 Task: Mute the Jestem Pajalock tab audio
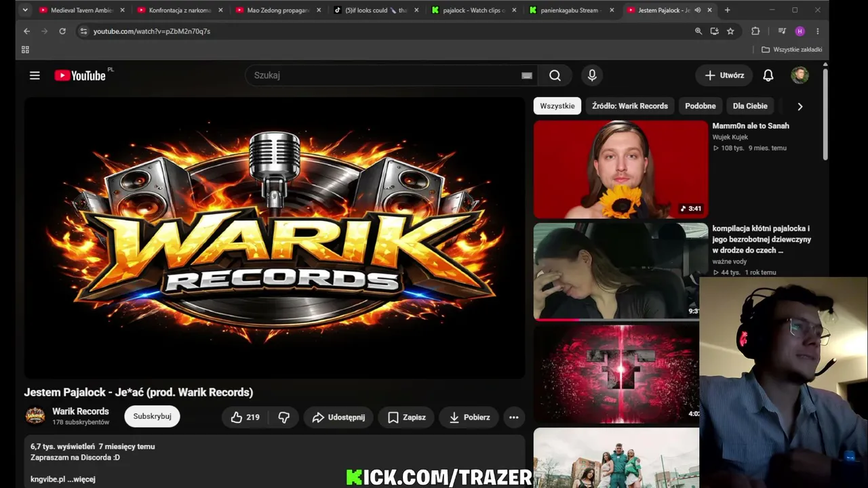point(697,10)
